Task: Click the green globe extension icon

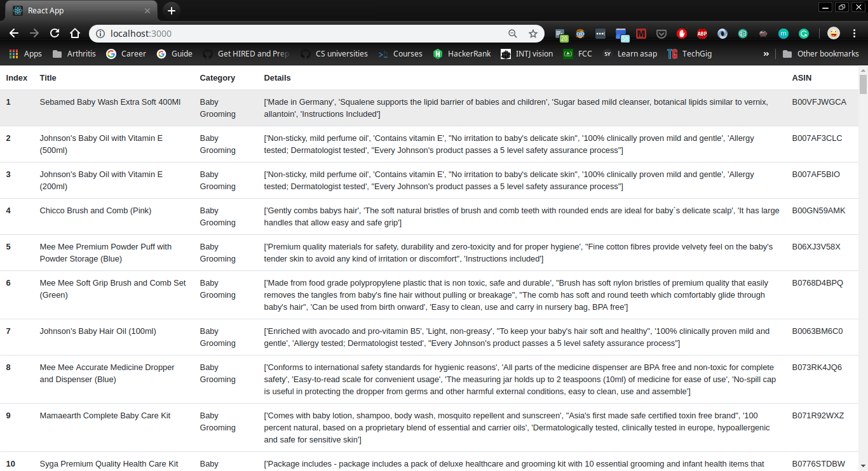Action: (x=743, y=34)
